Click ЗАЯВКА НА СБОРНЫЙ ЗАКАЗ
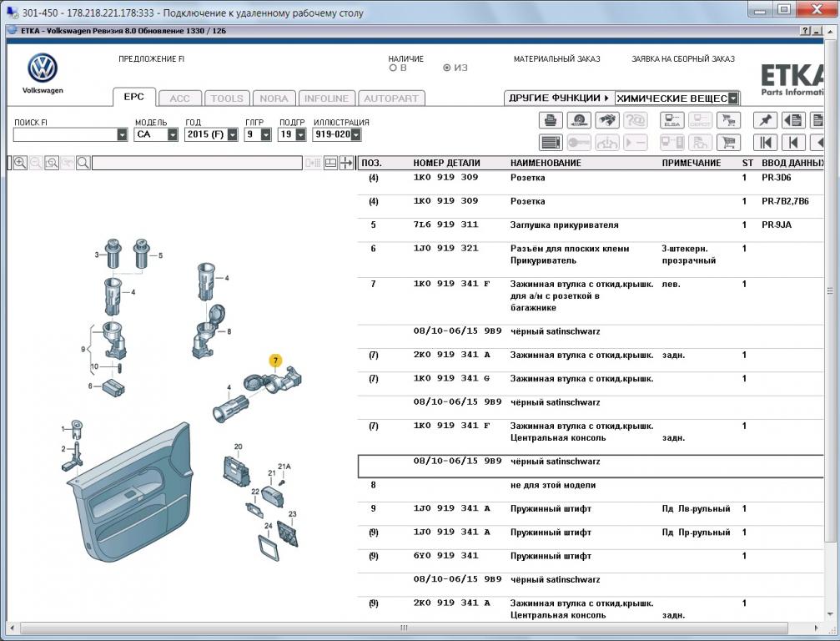The width and height of the screenshot is (840, 641). (683, 59)
